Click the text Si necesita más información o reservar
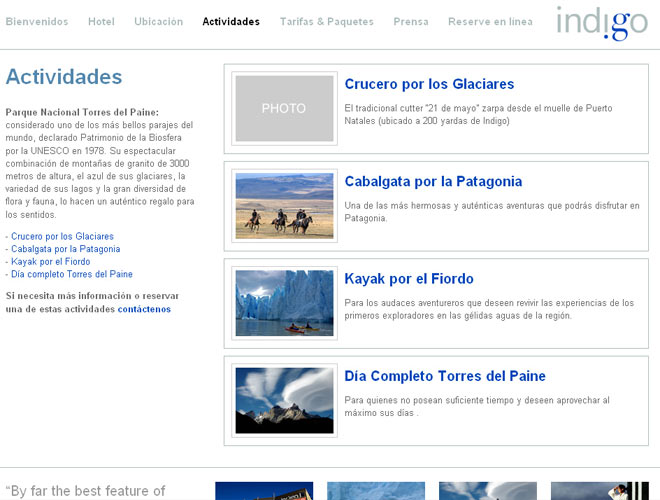Viewport: 660px width, 500px height. (x=92, y=296)
